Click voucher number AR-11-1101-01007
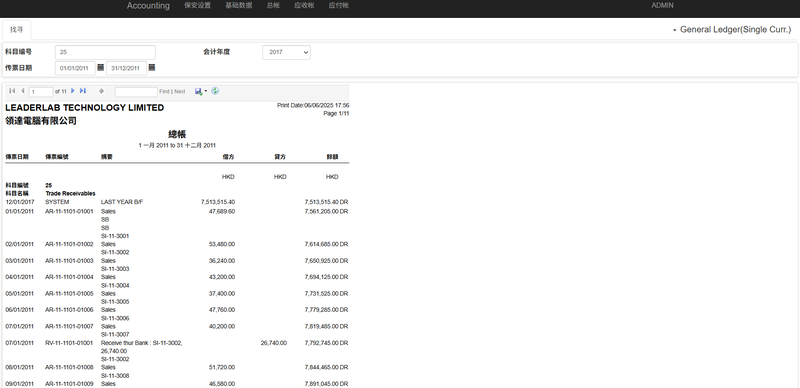The height and width of the screenshot is (388, 800). click(69, 326)
